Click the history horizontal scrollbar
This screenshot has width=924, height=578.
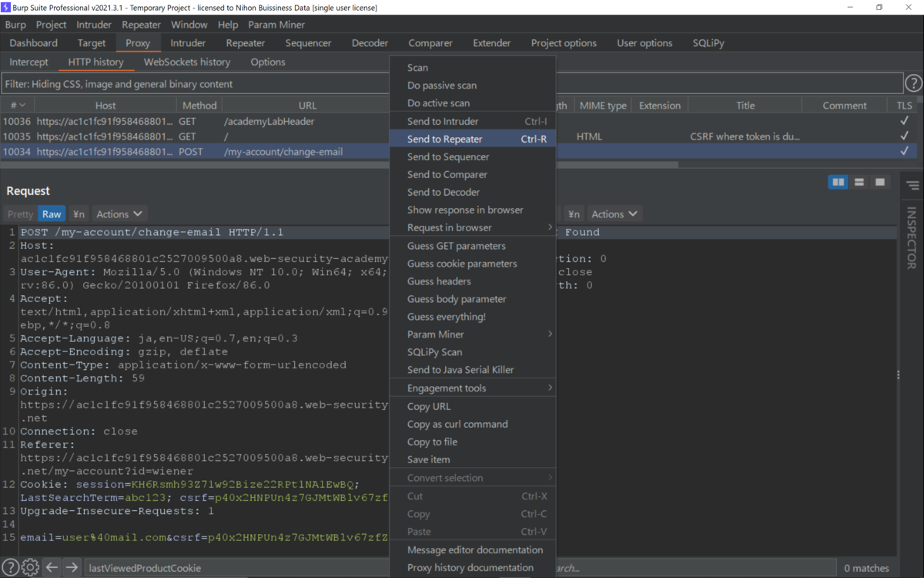339,164
